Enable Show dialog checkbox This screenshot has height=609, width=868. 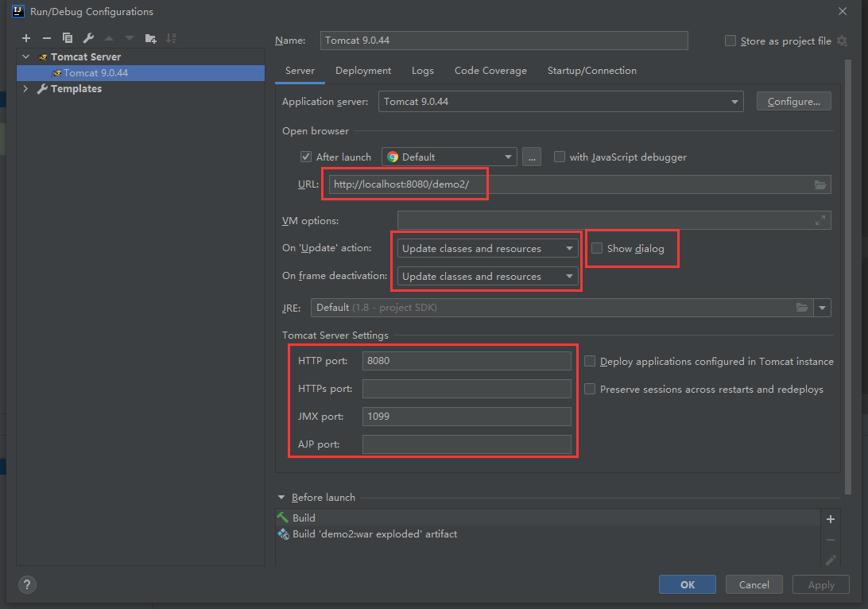597,248
